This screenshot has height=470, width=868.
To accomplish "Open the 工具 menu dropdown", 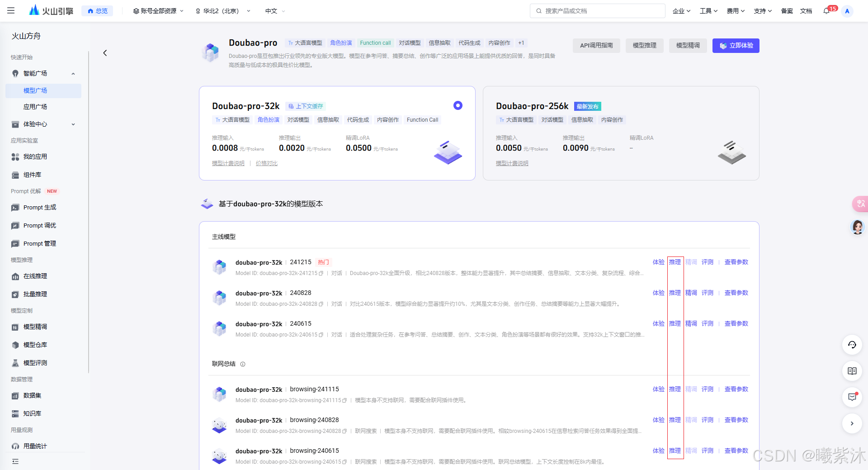I will click(708, 11).
